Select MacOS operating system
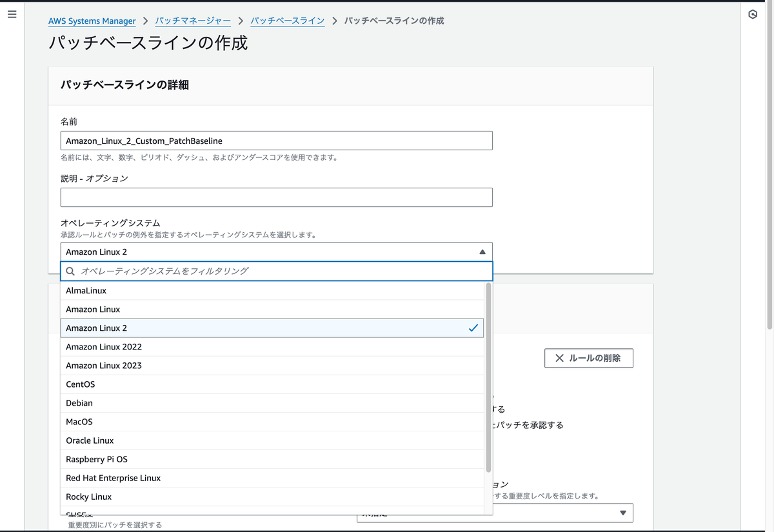The width and height of the screenshot is (774, 532). [x=272, y=422]
